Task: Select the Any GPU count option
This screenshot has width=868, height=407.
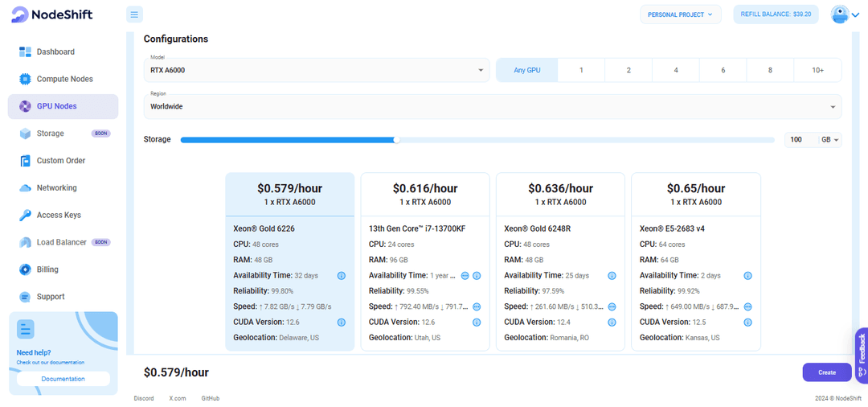Action: (x=526, y=70)
